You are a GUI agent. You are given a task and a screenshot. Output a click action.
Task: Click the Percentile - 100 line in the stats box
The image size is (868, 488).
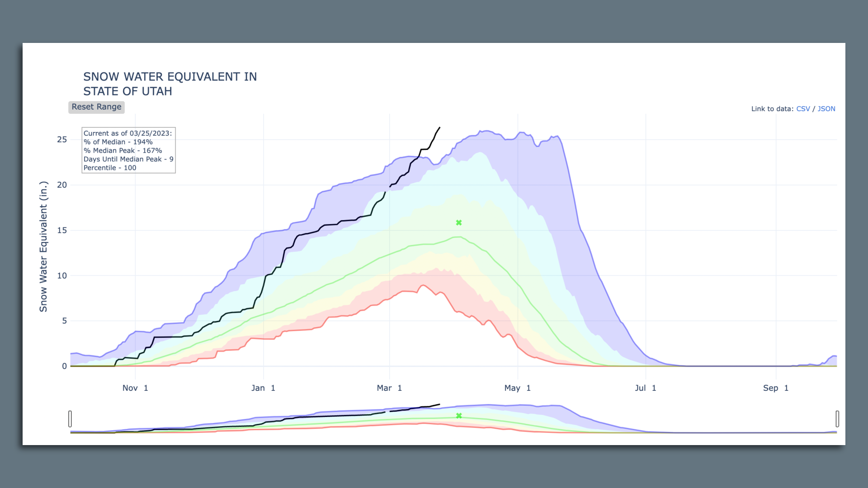coord(110,168)
